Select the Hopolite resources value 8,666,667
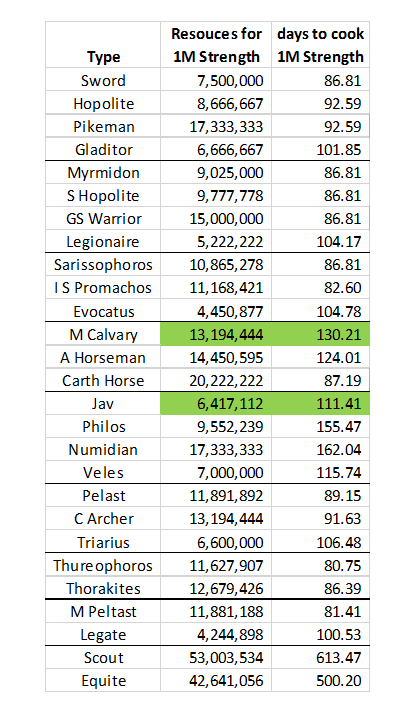 216,103
